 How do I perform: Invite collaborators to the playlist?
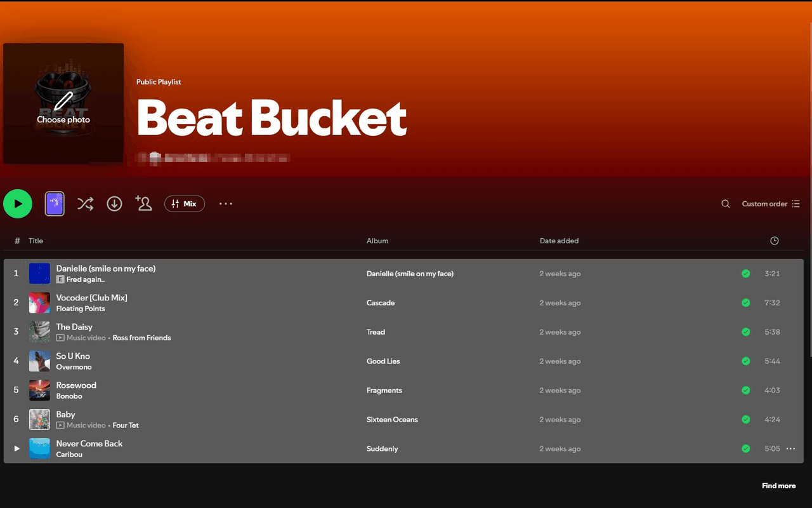pyautogui.click(x=143, y=203)
